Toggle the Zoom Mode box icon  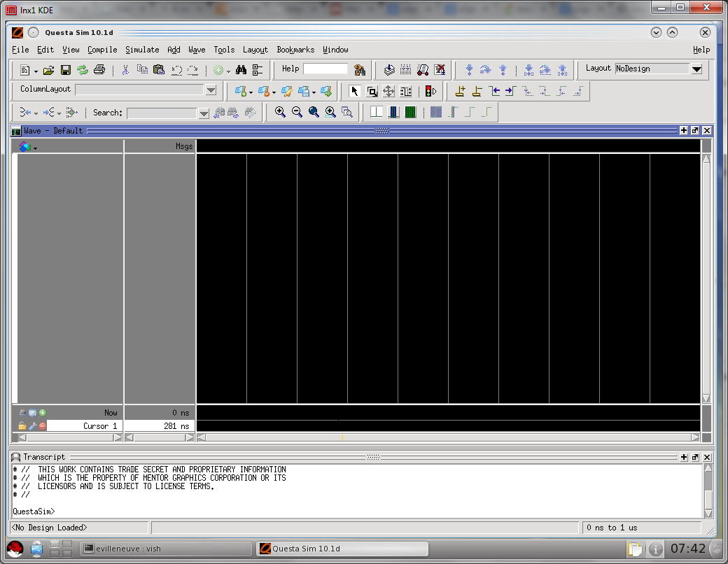(x=372, y=92)
